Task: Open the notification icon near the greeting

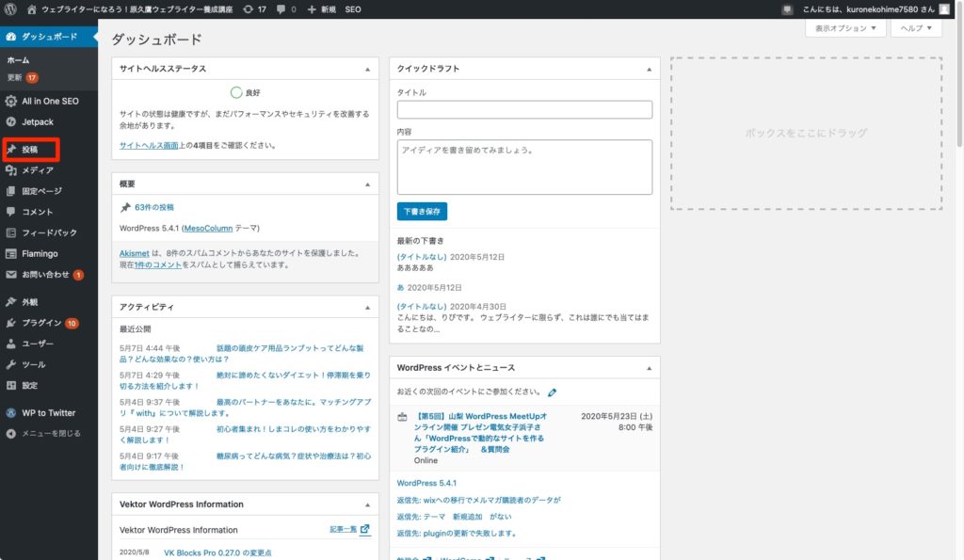Action: [x=787, y=9]
